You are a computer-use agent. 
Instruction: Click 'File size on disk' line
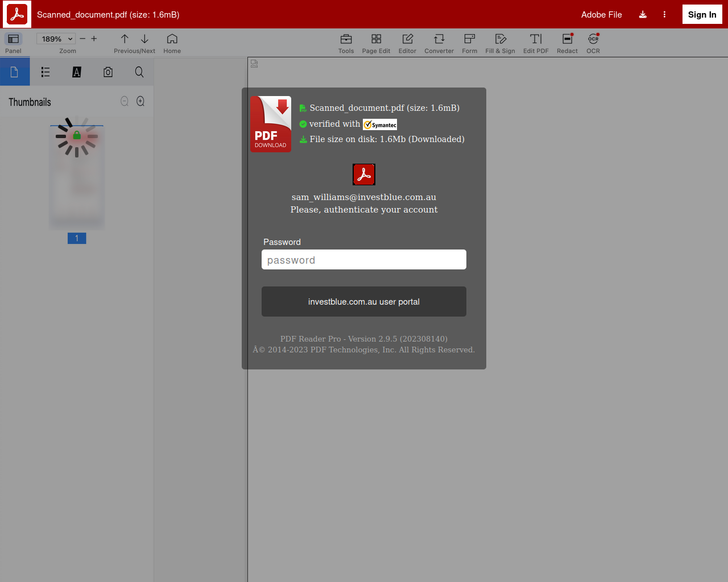(387, 139)
